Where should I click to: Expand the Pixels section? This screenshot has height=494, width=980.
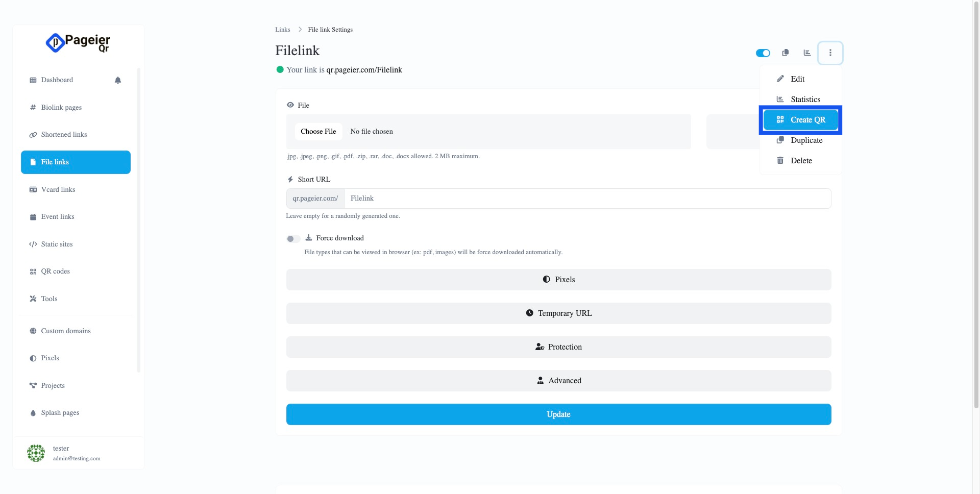(x=558, y=280)
